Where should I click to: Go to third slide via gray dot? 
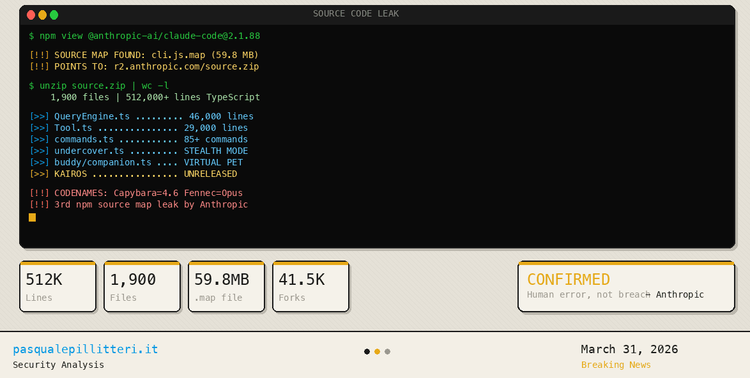coord(387,352)
